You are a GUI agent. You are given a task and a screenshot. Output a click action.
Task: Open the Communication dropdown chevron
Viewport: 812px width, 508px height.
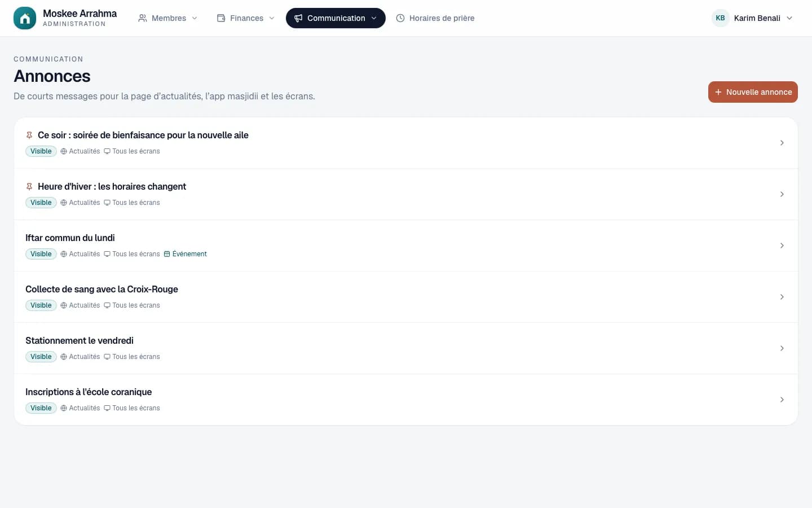coord(374,18)
